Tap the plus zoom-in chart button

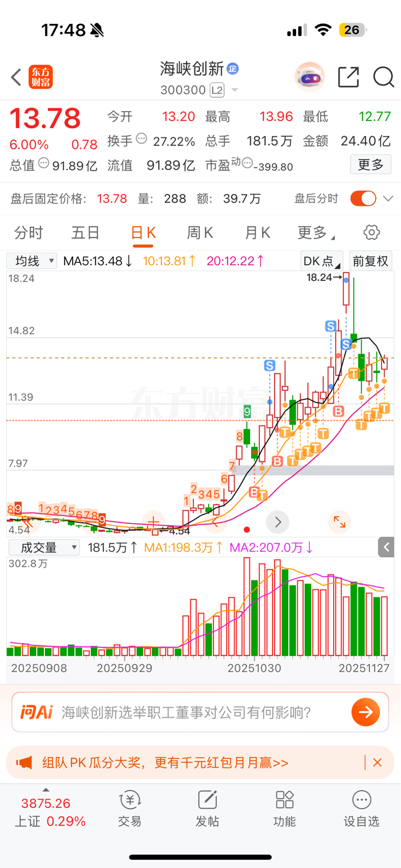(153, 522)
